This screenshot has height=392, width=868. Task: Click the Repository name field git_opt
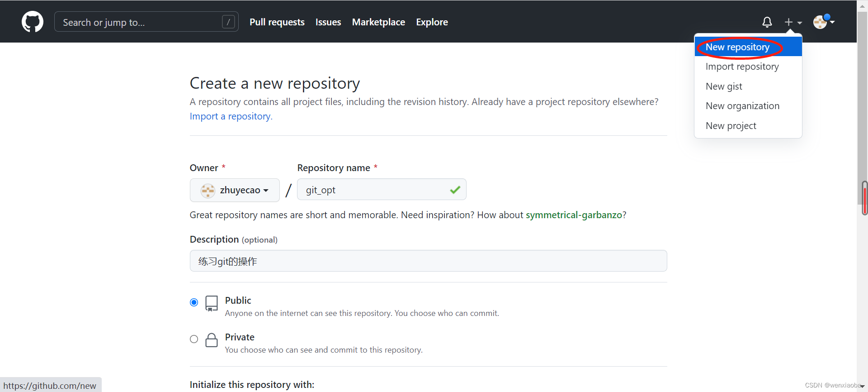pyautogui.click(x=382, y=190)
